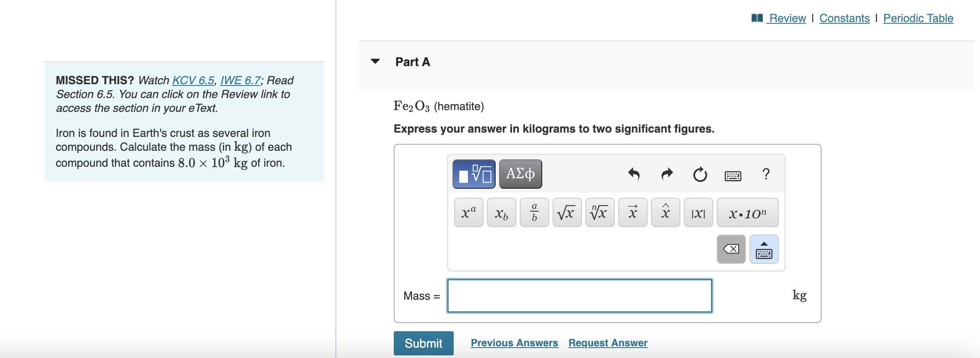Click the Mass answer input field

point(579,296)
